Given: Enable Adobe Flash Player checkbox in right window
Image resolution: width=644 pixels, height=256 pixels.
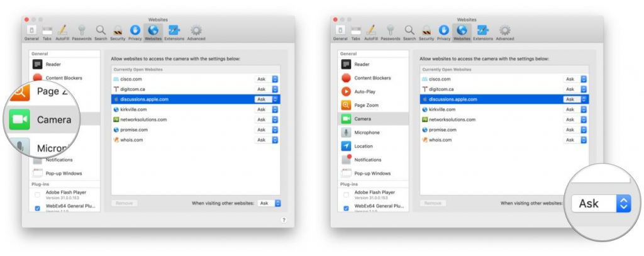Looking at the screenshot, I should click(x=346, y=195).
